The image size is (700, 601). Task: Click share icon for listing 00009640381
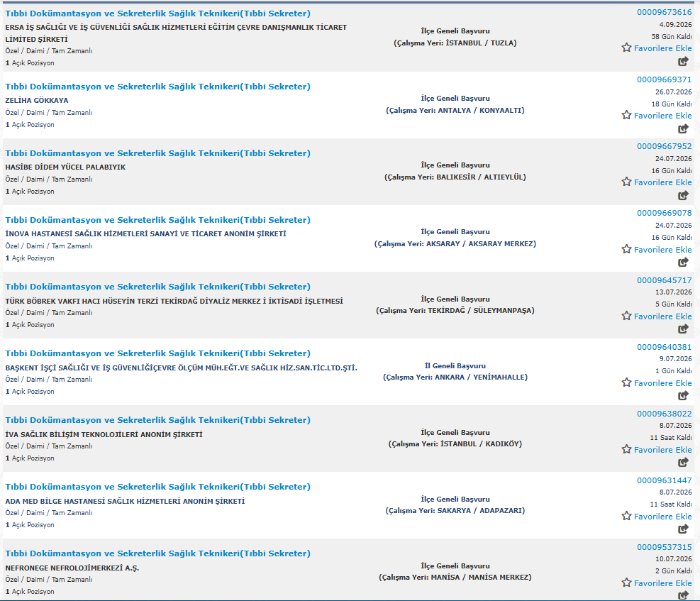pyautogui.click(x=683, y=396)
